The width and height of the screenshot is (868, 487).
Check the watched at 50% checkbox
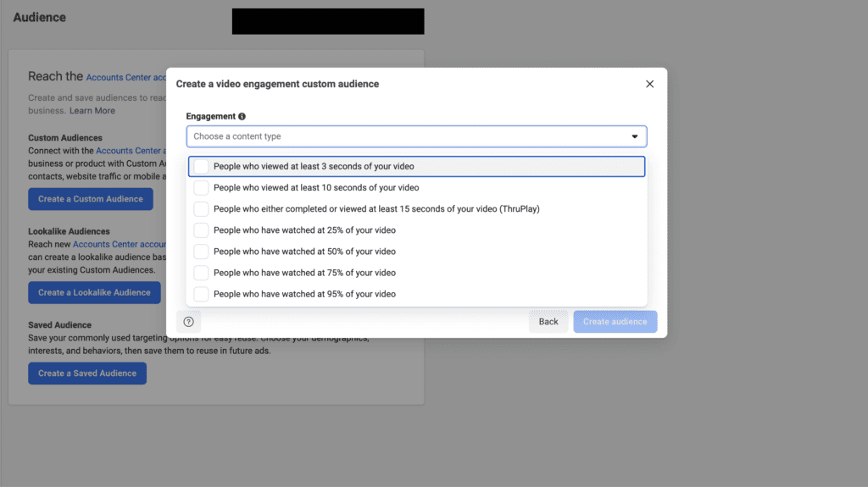[201, 252]
